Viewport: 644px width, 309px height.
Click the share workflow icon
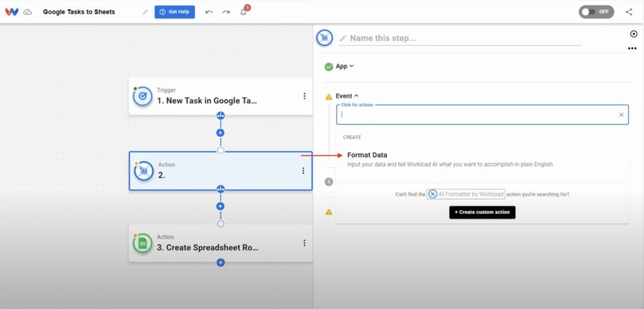coord(629,12)
